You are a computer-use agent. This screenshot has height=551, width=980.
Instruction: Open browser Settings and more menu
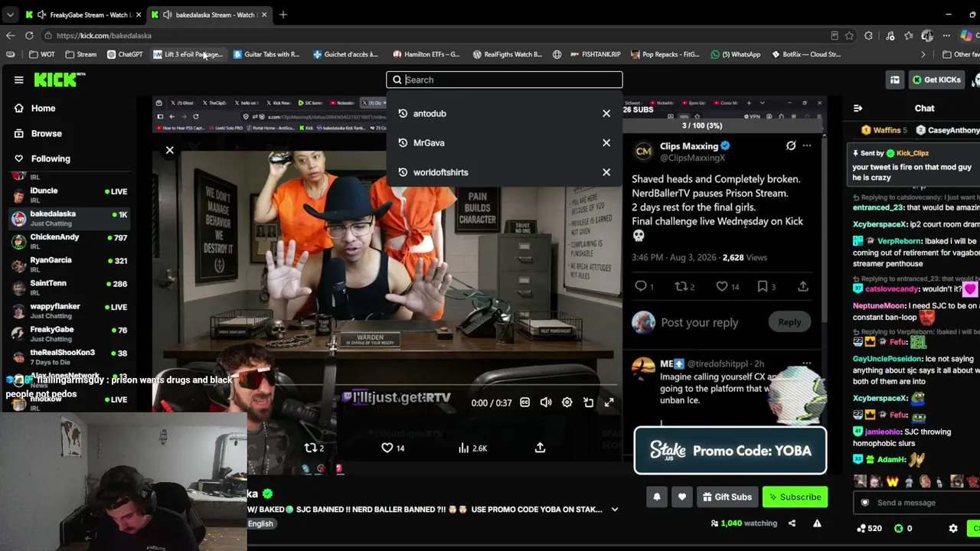point(946,35)
